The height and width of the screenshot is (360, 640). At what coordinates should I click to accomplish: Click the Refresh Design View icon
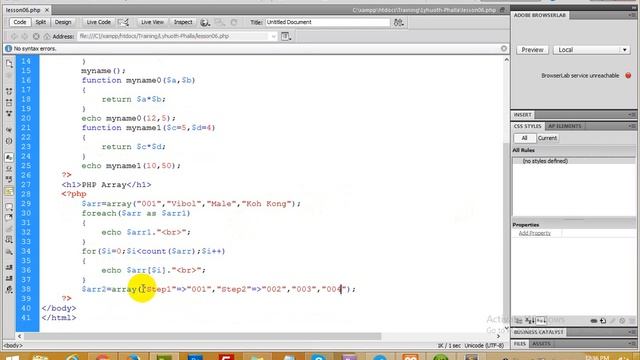coord(234,22)
